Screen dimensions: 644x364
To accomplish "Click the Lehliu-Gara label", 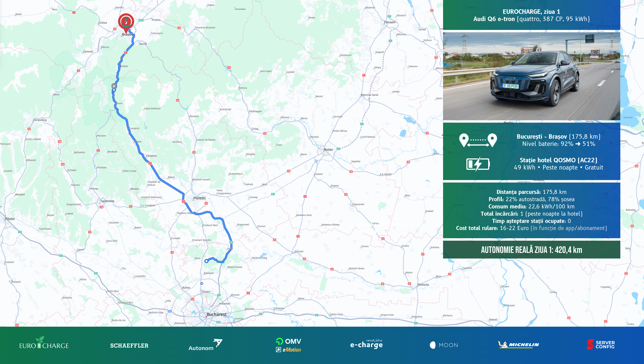I will [336, 315].
